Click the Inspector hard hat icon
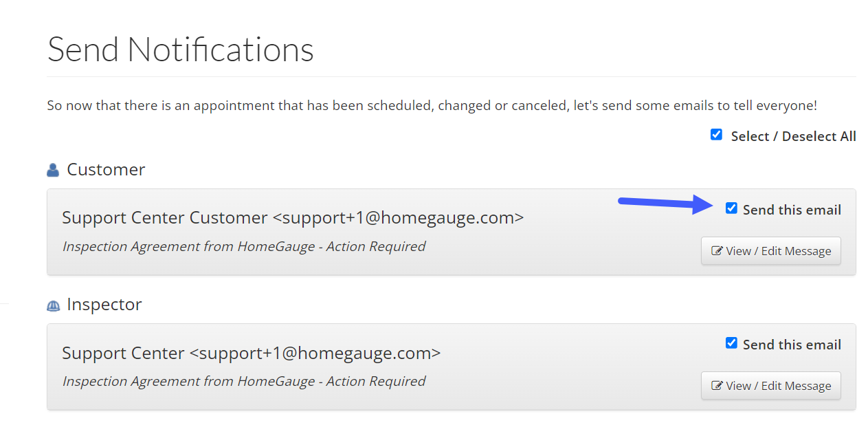The height and width of the screenshot is (423, 868). [53, 305]
